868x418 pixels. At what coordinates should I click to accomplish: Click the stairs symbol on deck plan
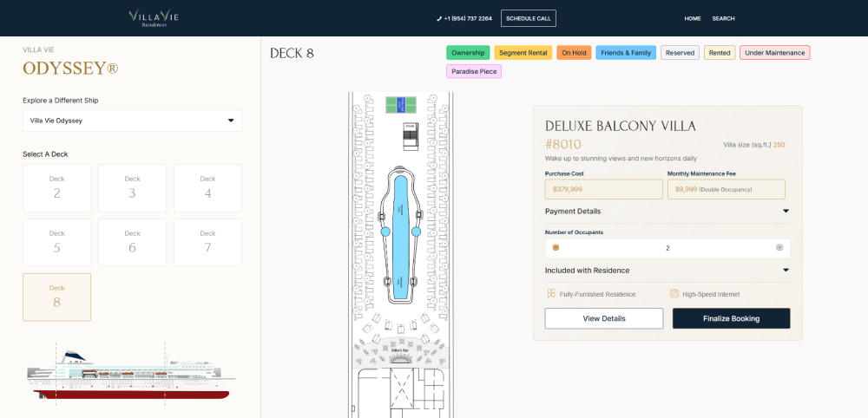tap(410, 136)
